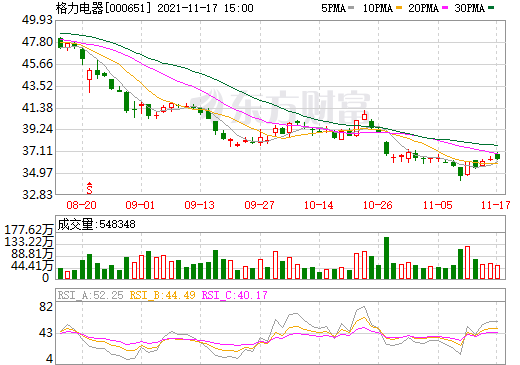Click the 34.97 price axis label
The image size is (520, 365).
coord(38,173)
